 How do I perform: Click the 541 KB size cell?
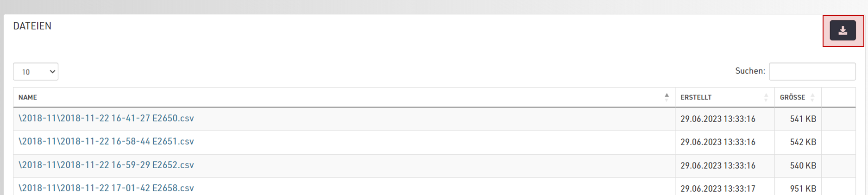(803, 119)
